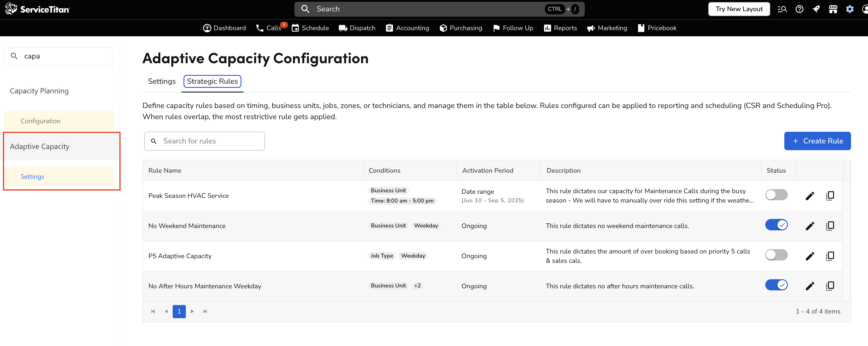Edit the Peak Season HVAC Service rule
The height and width of the screenshot is (346, 868).
tap(810, 196)
